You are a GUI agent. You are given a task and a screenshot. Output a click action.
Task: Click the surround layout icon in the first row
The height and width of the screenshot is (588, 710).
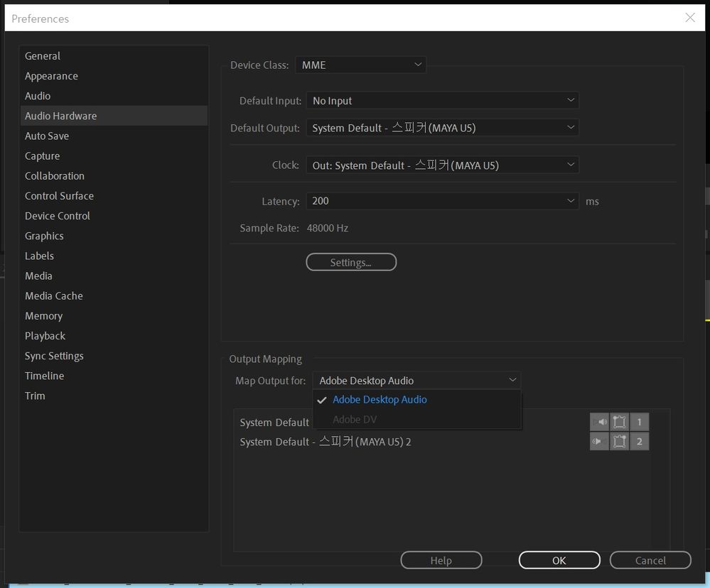pyautogui.click(x=619, y=422)
